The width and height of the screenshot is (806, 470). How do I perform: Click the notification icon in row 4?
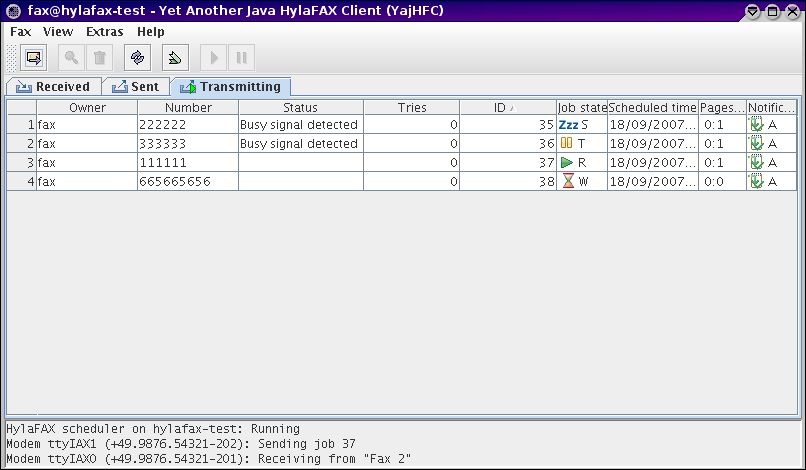point(756,181)
